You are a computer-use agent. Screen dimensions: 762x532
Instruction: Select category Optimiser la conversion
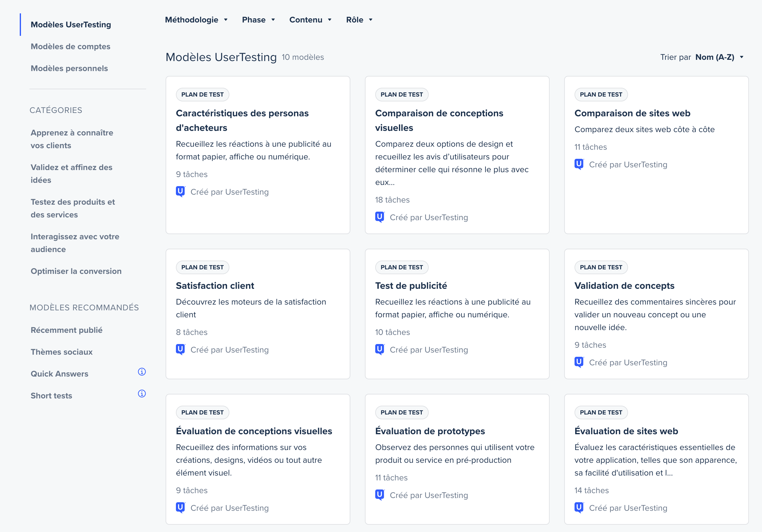(76, 271)
